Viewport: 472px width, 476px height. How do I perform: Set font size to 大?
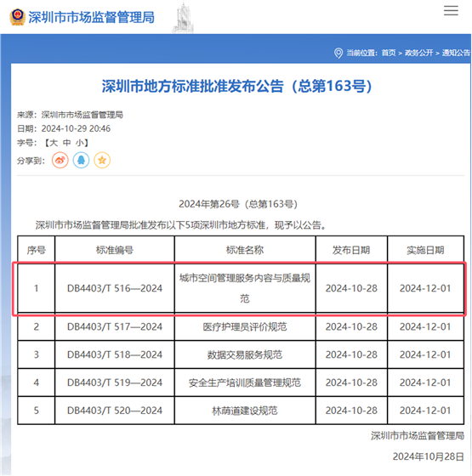(x=54, y=143)
